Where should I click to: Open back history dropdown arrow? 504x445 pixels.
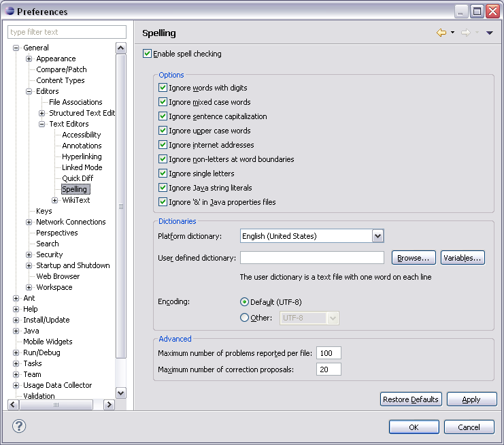click(452, 33)
